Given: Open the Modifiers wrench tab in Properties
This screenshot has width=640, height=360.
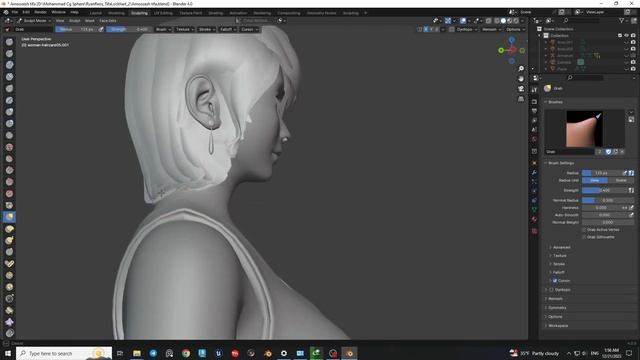Looking at the screenshot, I should (x=534, y=172).
